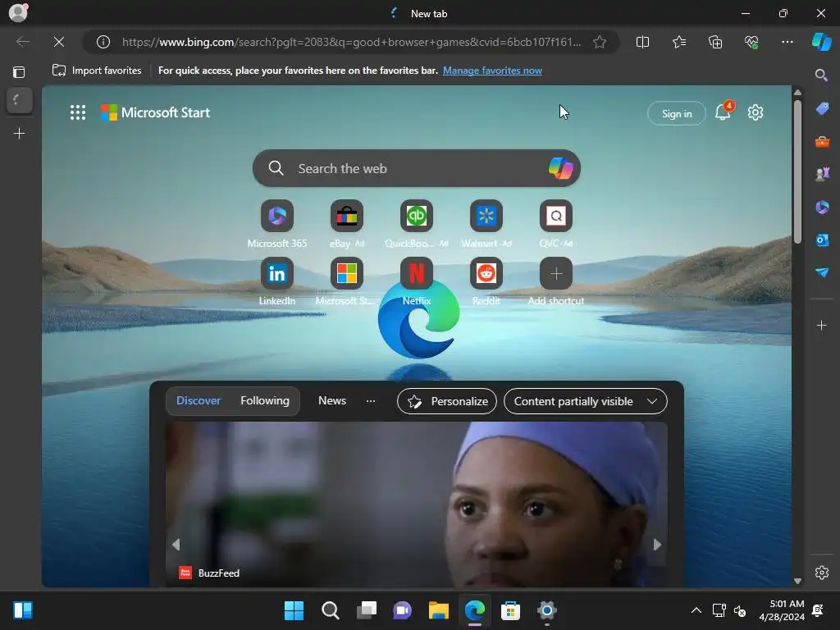
Task: Click the address bar URL
Action: pos(351,42)
